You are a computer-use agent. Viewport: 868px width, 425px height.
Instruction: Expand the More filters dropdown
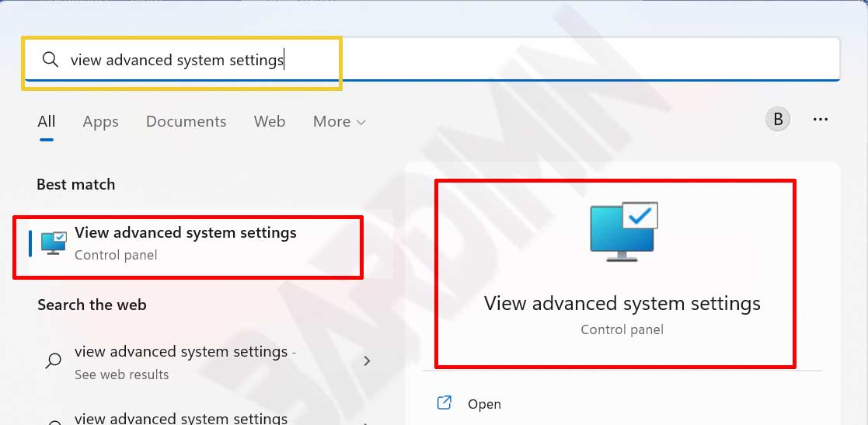pyautogui.click(x=339, y=121)
